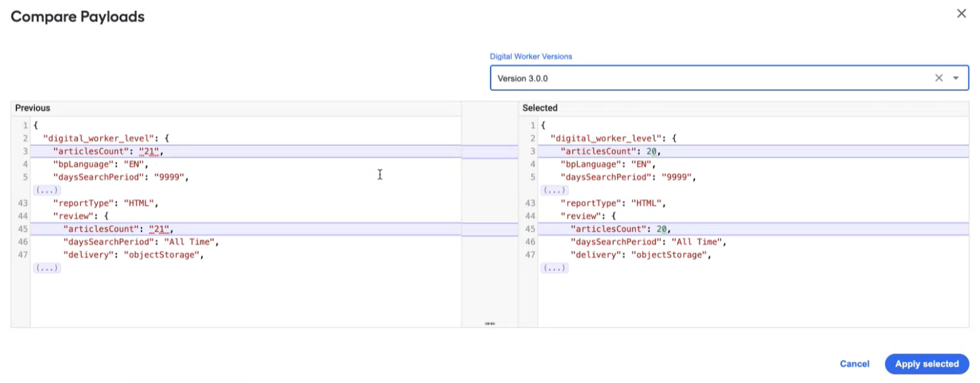Click the Apply selected button
980x383 pixels.
[x=927, y=364]
